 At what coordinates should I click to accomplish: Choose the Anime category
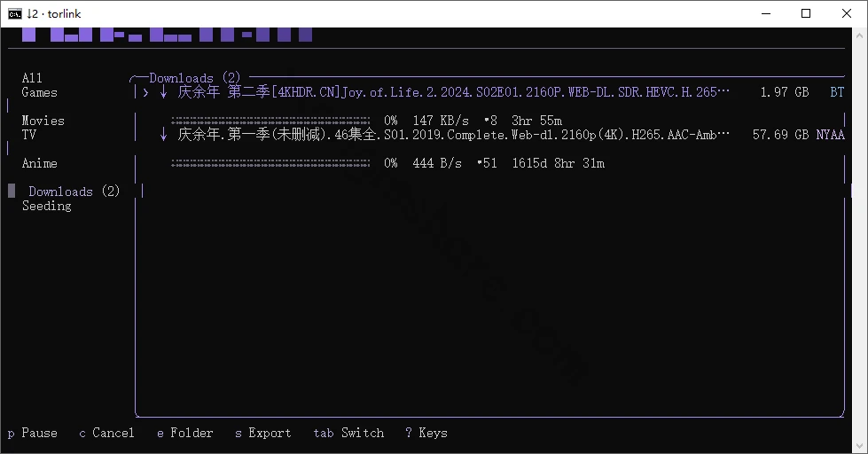39,163
